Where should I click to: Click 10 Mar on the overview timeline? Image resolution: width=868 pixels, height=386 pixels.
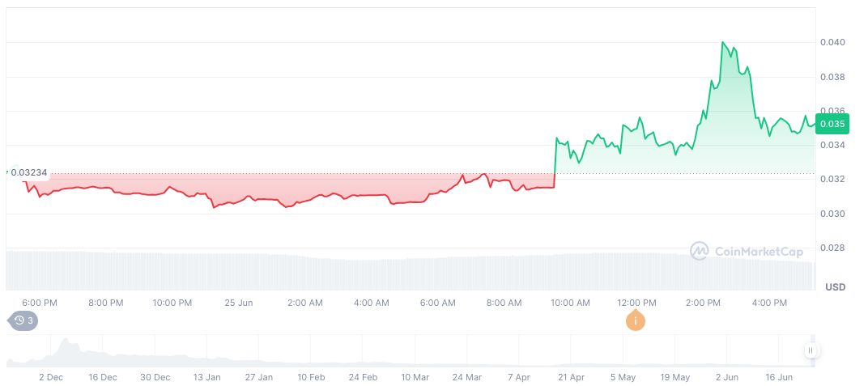[x=415, y=377]
